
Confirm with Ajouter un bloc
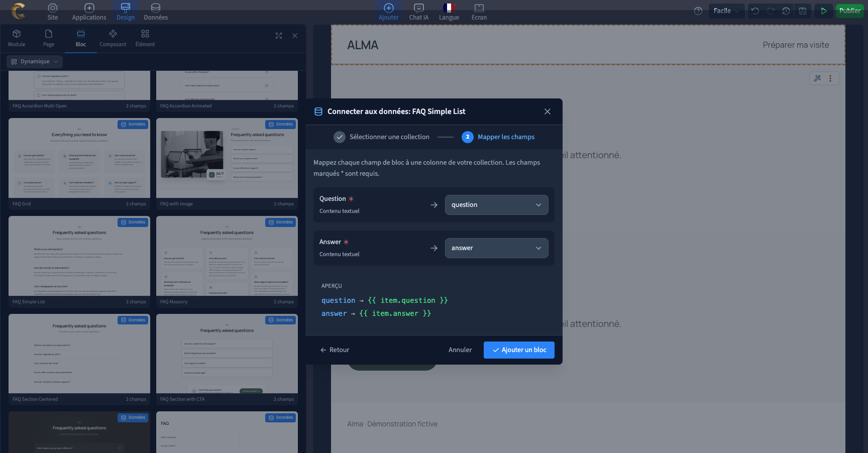tap(519, 350)
